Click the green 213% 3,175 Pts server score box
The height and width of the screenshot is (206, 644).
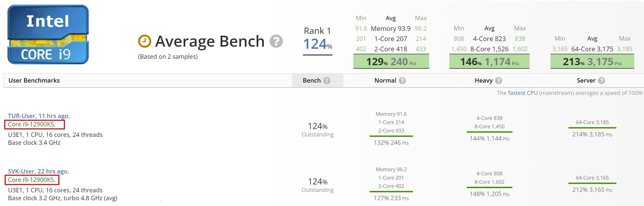click(592, 62)
